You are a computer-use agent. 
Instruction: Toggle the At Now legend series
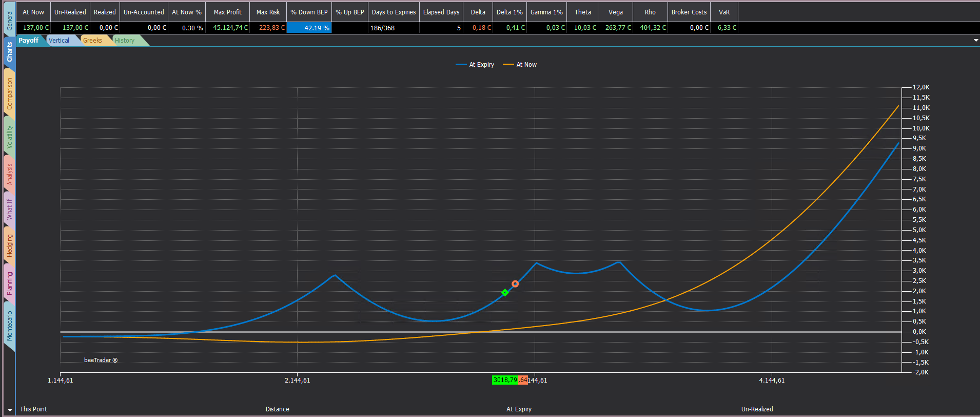[520, 65]
